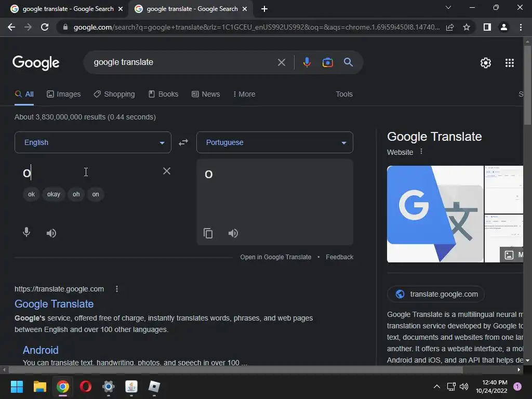
Task: Open the Chrome profile menu
Action: (504, 27)
